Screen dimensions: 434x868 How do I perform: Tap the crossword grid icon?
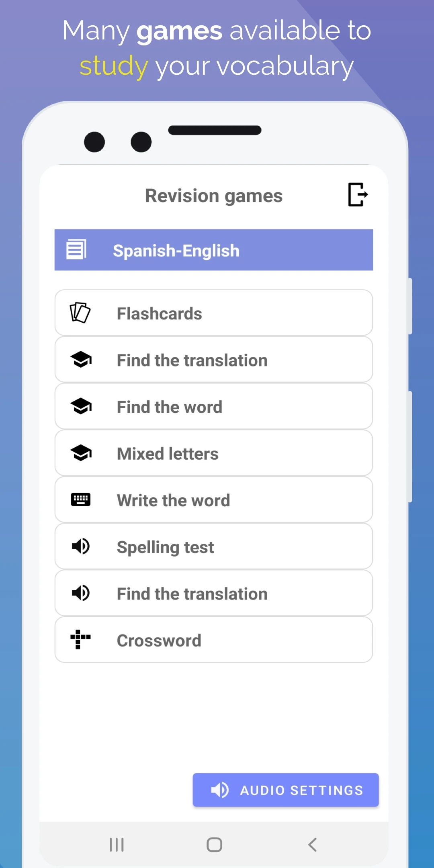pos(80,639)
